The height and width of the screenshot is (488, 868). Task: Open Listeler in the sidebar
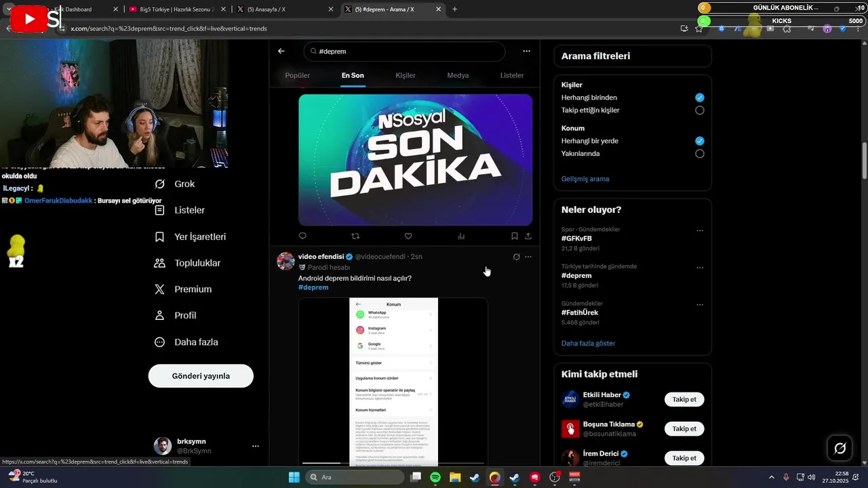[x=180, y=210]
